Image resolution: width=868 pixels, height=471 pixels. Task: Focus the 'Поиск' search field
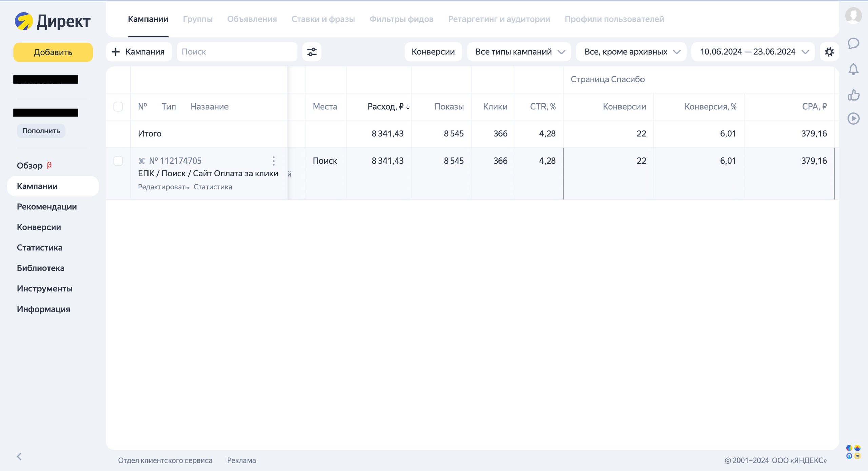(237, 52)
